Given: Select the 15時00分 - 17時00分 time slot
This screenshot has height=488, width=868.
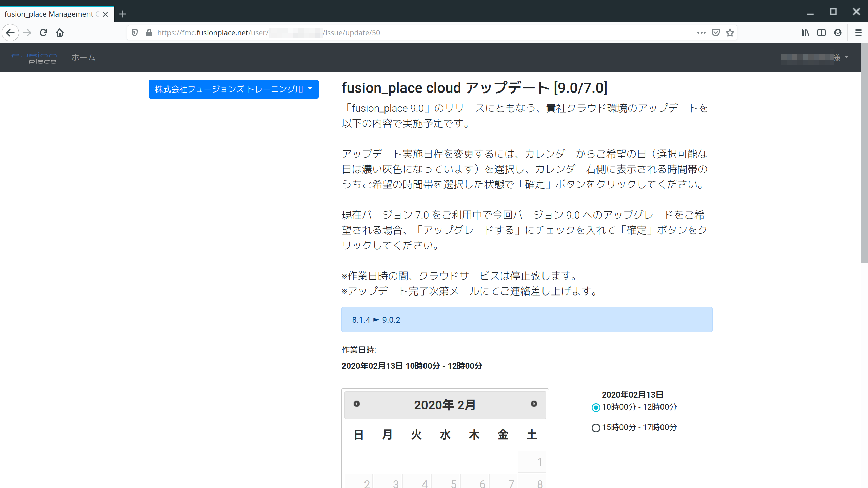Looking at the screenshot, I should pyautogui.click(x=596, y=428).
